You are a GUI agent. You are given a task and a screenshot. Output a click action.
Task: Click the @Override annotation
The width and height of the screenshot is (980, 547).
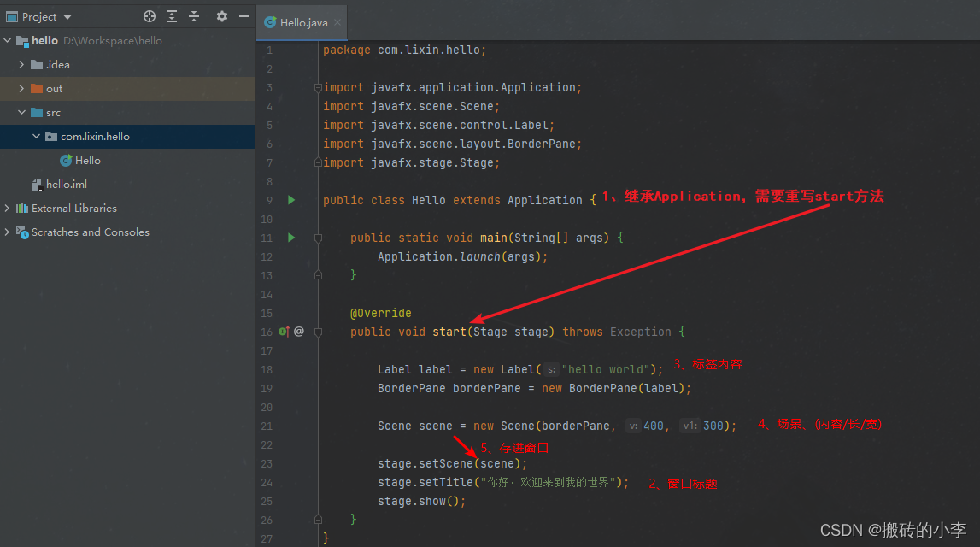[380, 313]
